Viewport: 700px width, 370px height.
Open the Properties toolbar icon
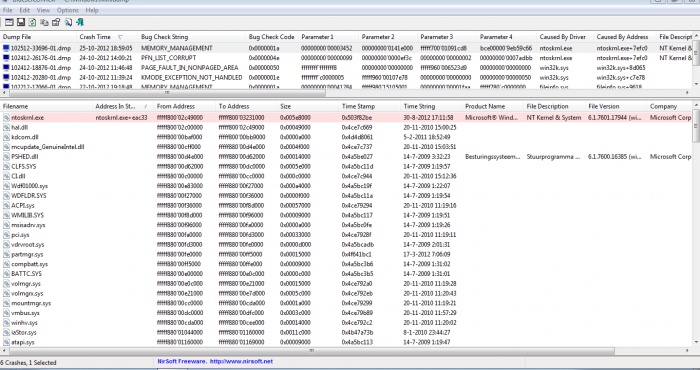tap(56, 22)
